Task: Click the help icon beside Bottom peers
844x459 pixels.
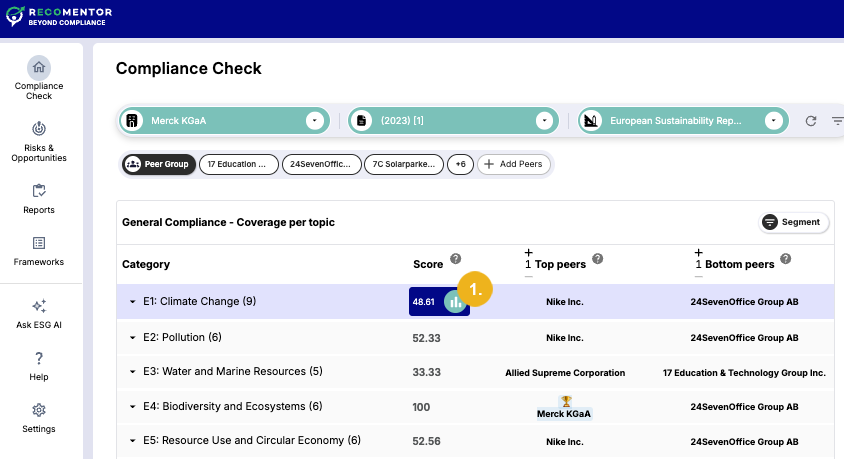Action: [785, 259]
